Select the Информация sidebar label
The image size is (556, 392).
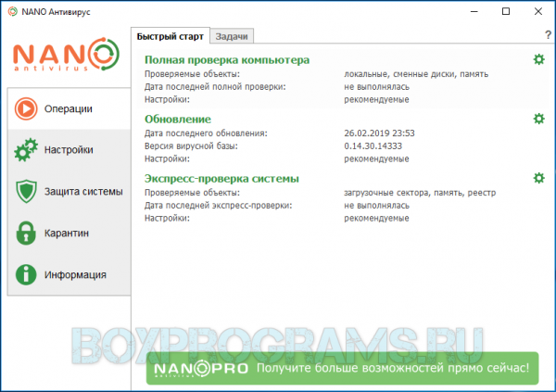[75, 274]
